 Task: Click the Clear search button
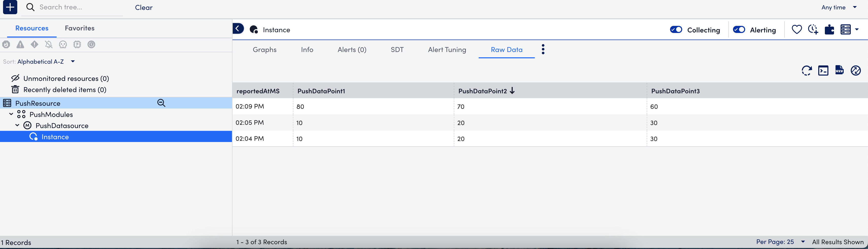click(x=144, y=7)
